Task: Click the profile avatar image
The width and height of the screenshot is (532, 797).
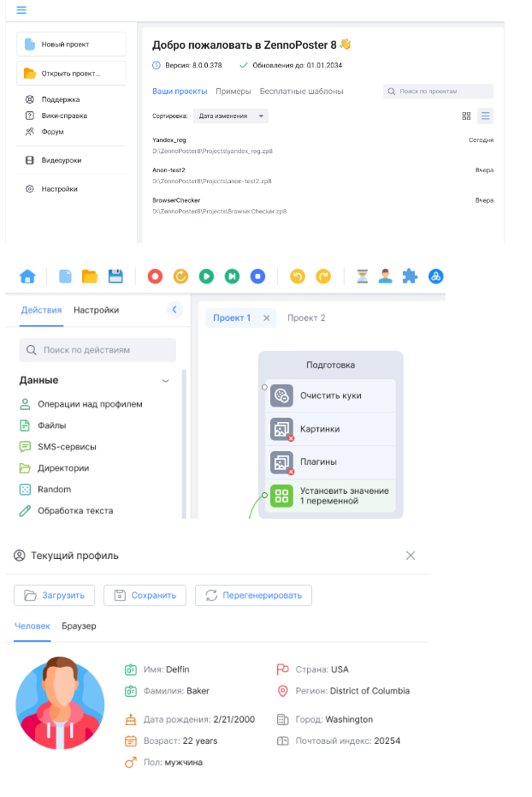Action: pyautogui.click(x=60, y=705)
